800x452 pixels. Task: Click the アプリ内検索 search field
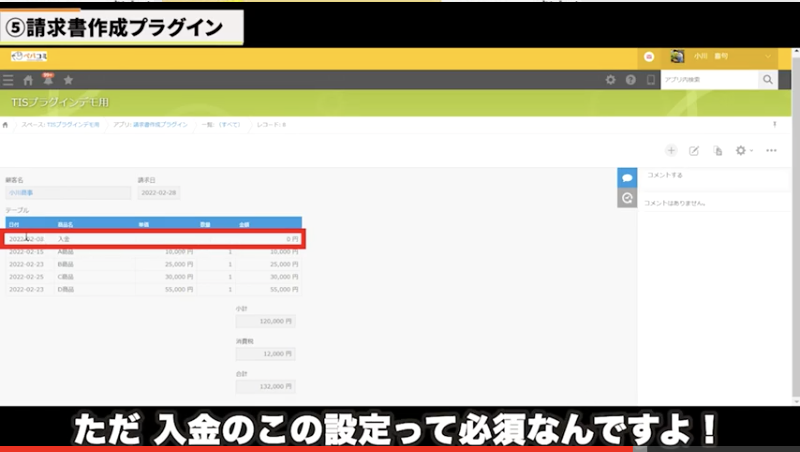coord(709,80)
